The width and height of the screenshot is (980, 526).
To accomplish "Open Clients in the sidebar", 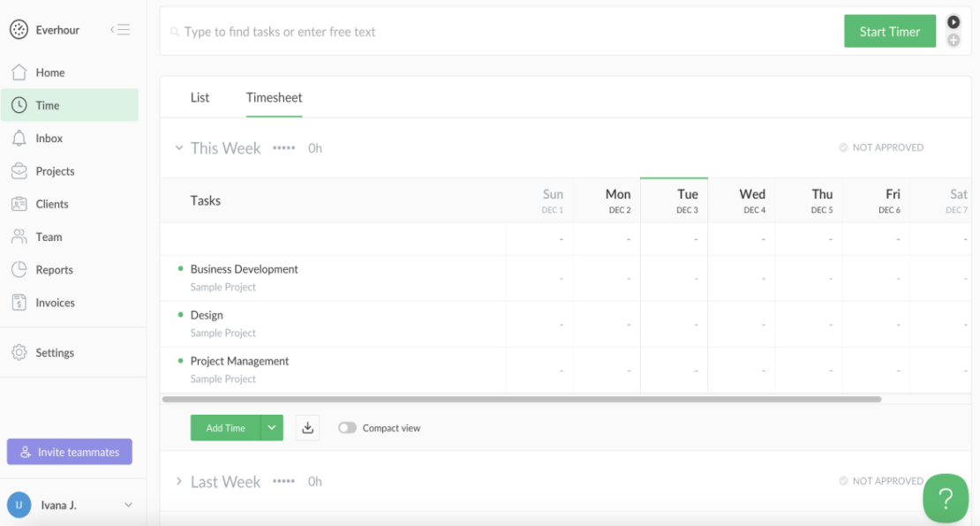I will tap(70, 204).
